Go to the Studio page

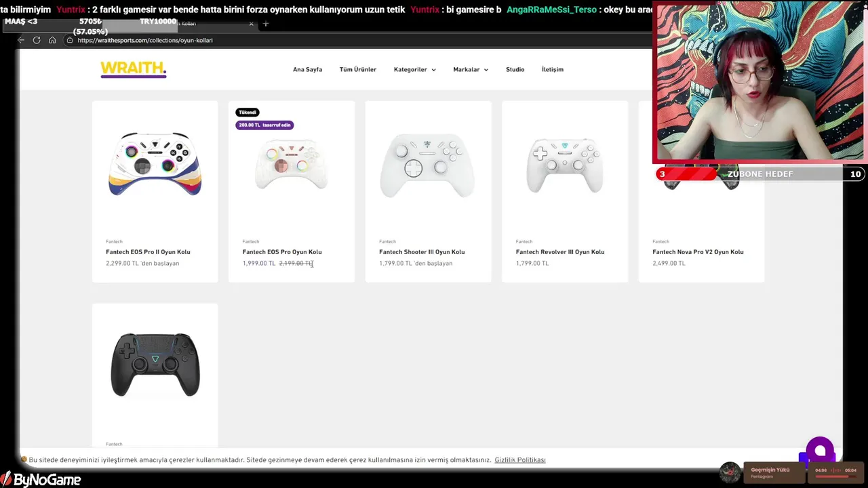(515, 69)
